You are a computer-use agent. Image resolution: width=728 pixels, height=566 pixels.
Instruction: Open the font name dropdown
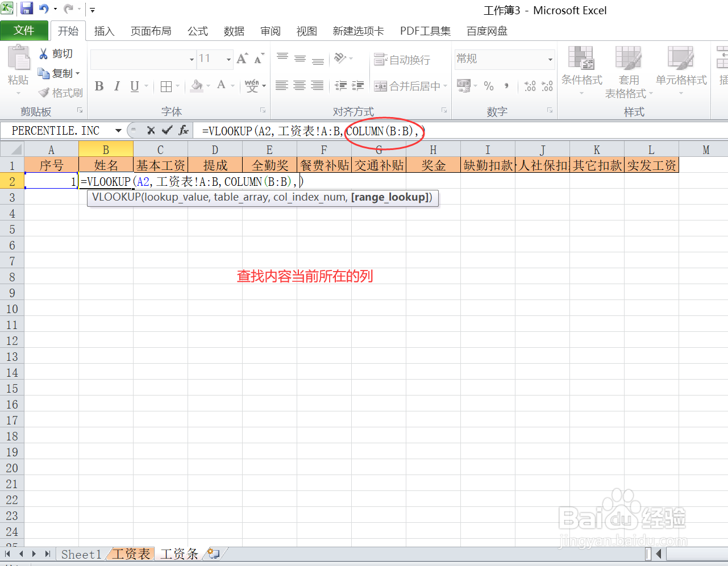click(x=192, y=59)
